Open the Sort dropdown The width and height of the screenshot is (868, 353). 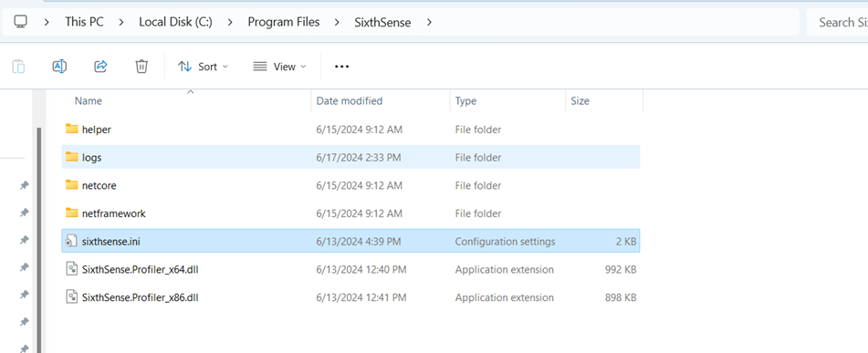coord(203,67)
